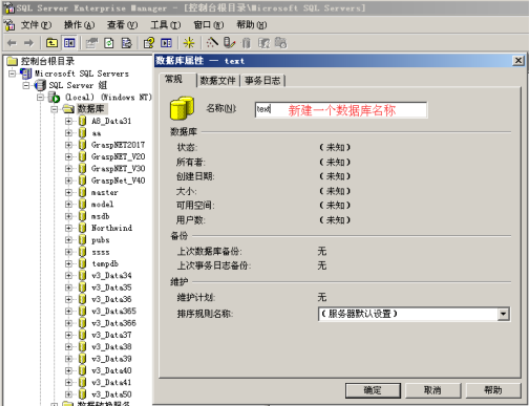The width and height of the screenshot is (529, 407).
Task: Collapse the Microsoft SQL Servers node
Action: coord(12,73)
